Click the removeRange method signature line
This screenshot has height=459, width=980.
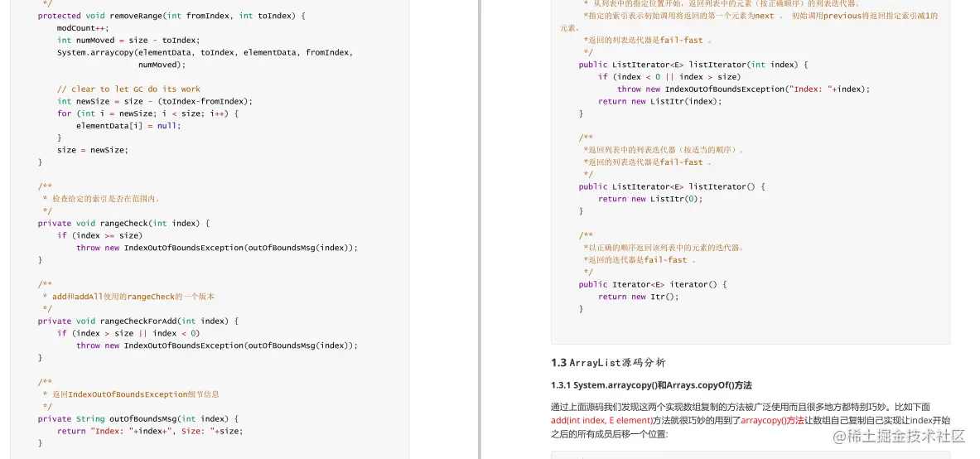tap(171, 16)
